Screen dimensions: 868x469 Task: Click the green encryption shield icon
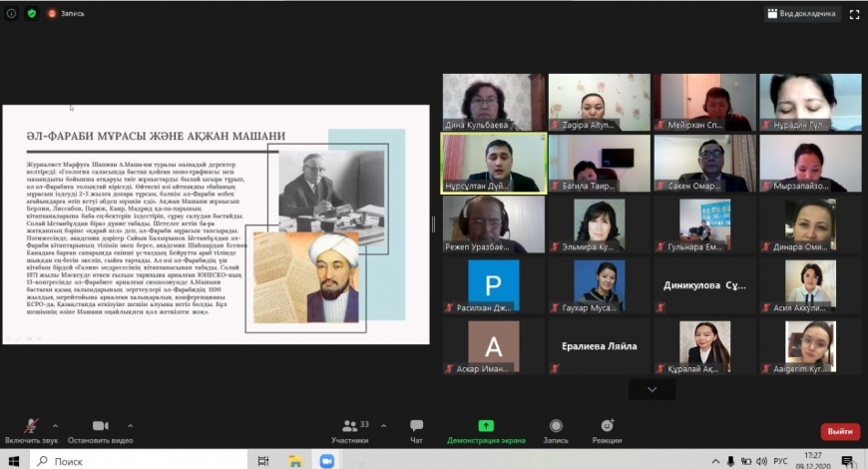pyautogui.click(x=32, y=13)
